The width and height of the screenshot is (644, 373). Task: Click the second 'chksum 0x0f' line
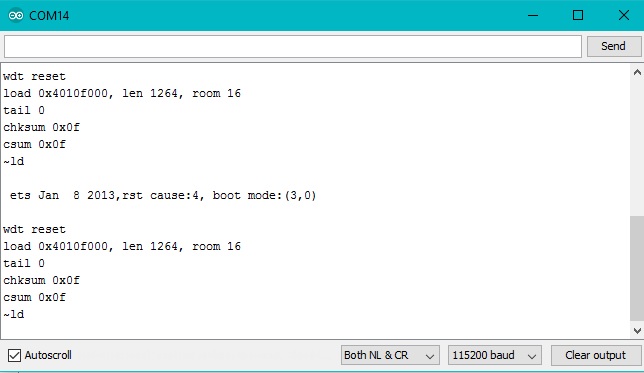41,280
